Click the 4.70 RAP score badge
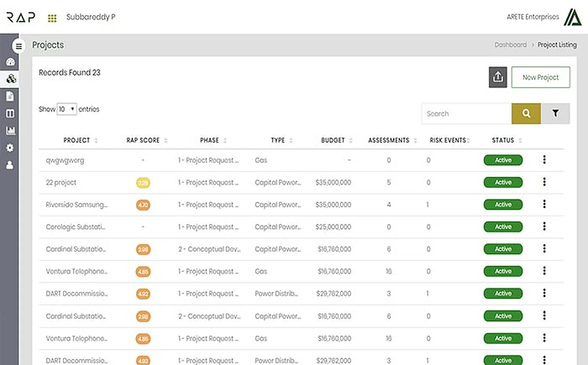Screen dimensions: 588x365 pos(143,205)
